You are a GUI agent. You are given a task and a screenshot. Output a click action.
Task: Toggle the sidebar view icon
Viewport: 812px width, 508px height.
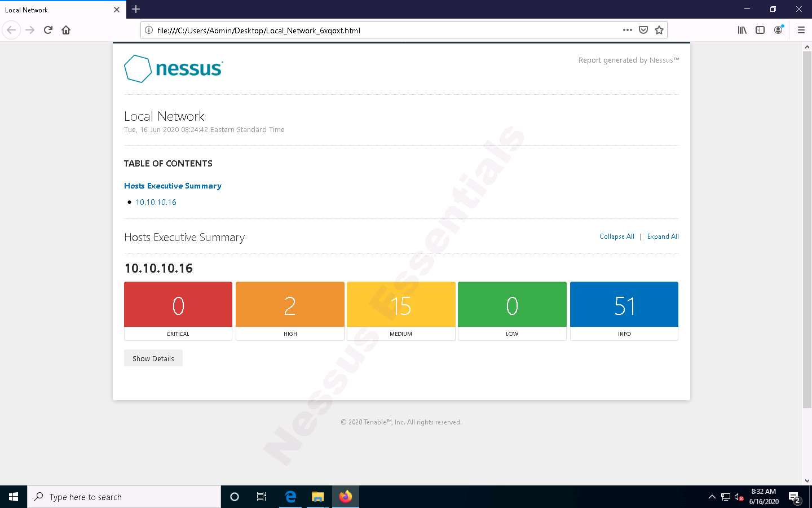tap(760, 30)
